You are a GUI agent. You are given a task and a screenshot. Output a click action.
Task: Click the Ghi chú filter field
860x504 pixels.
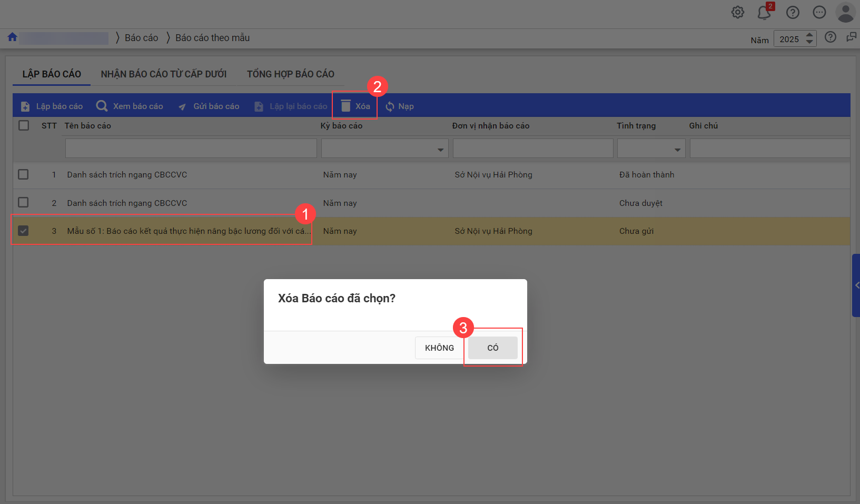click(770, 149)
